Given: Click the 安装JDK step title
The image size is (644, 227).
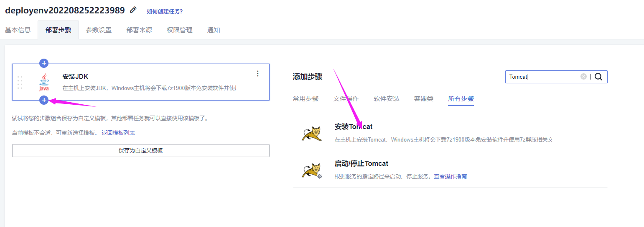Looking at the screenshot, I should coord(75,77).
